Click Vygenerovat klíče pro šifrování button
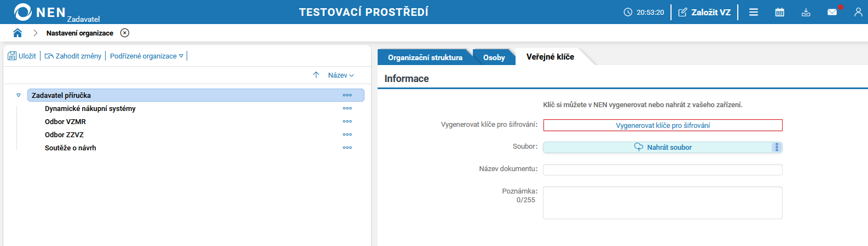 click(x=663, y=125)
